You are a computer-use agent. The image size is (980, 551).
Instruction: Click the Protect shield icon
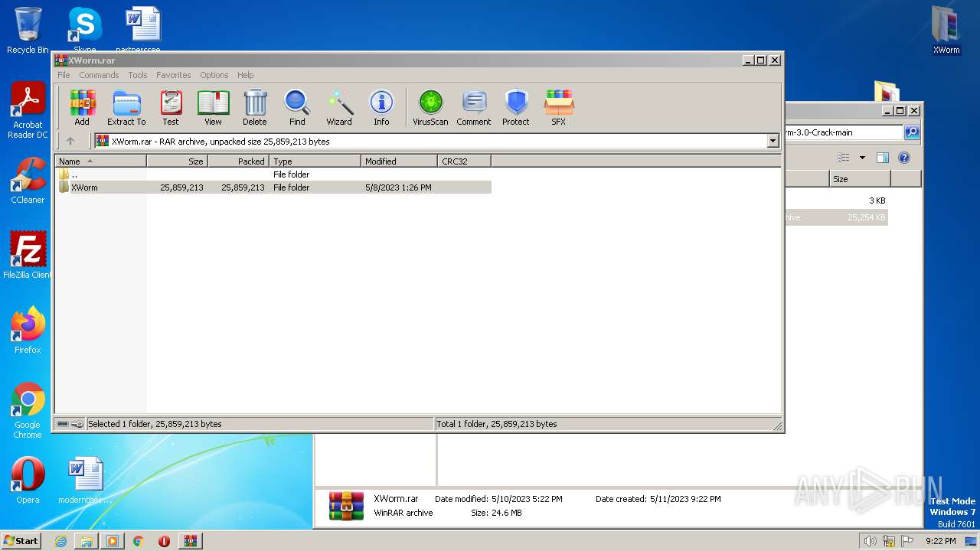point(516,107)
